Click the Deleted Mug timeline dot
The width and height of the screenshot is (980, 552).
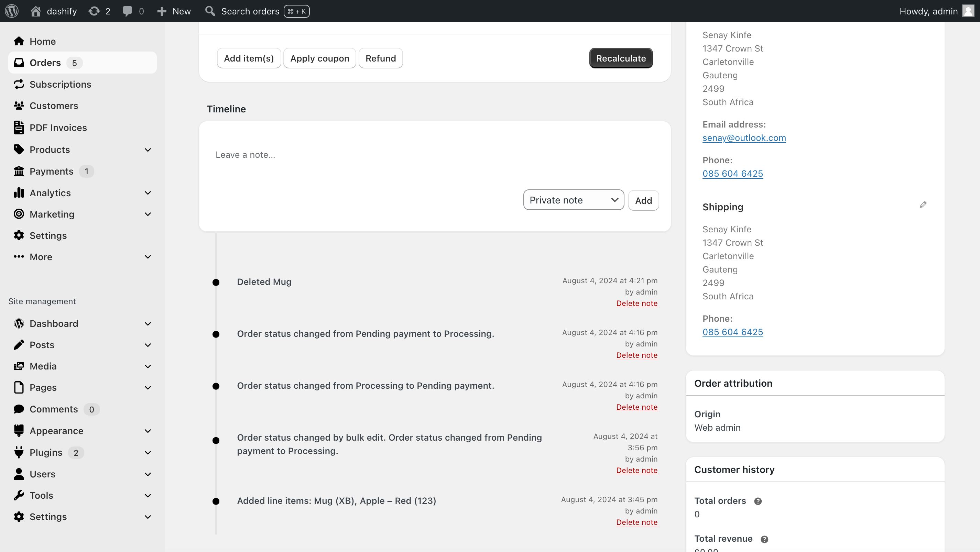click(x=216, y=283)
